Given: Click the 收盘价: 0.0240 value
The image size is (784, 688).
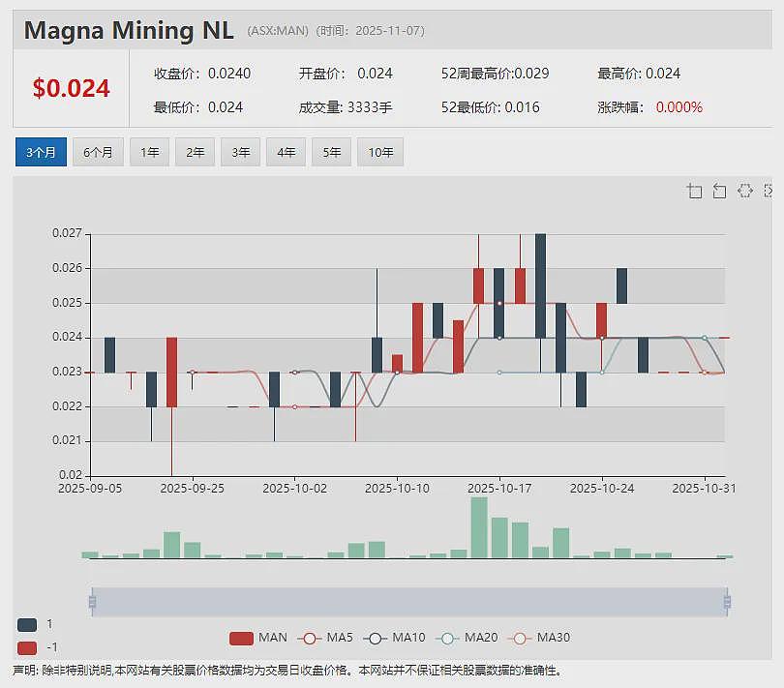Looking at the screenshot, I should tap(202, 74).
